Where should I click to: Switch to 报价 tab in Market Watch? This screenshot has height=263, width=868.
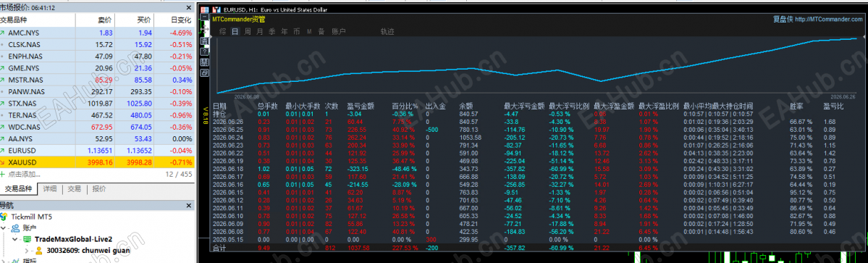[x=99, y=189]
